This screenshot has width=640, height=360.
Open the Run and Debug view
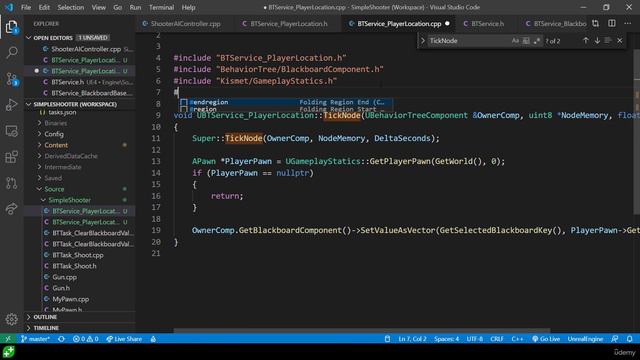11,105
